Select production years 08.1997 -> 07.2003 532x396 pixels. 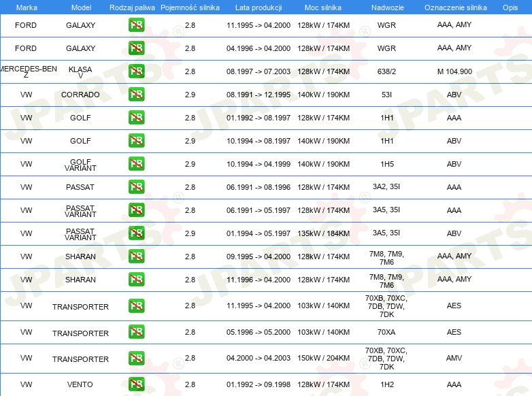click(x=259, y=71)
